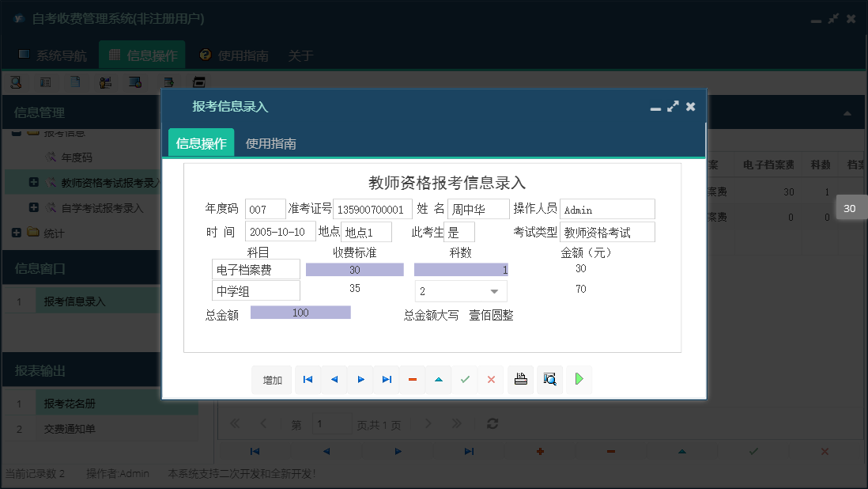The height and width of the screenshot is (489, 868).
Task: Jump to first record using navigation icon
Action: click(x=308, y=379)
